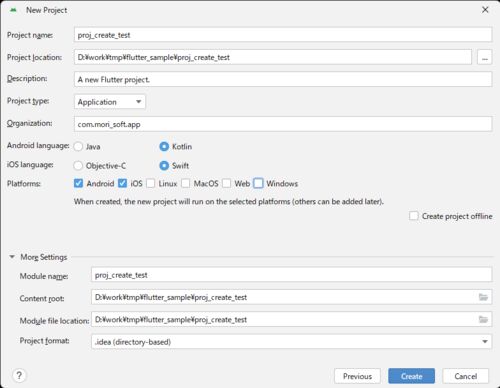The width and height of the screenshot is (500, 388).
Task: Open the Project type dropdown
Action: pyautogui.click(x=110, y=102)
